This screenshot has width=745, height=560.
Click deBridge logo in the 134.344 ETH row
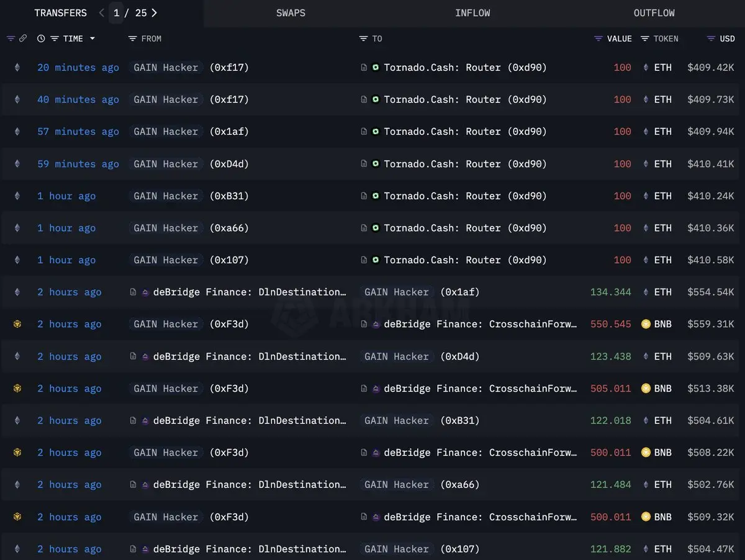pos(145,292)
